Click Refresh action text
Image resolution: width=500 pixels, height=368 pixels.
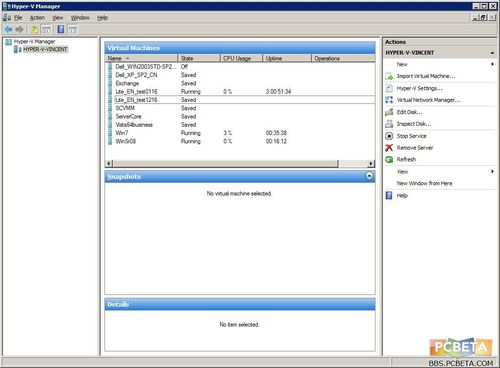[x=406, y=159]
